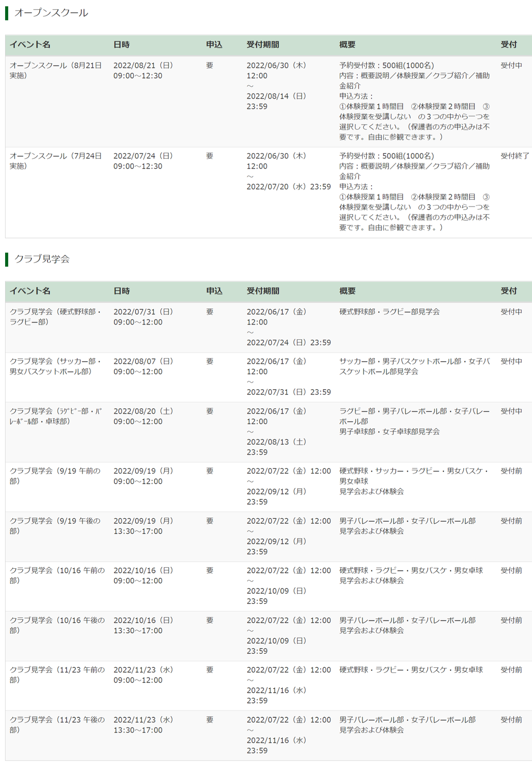This screenshot has height=763, width=532.
Task: Open クラブ見学会（9/19 午後の部） event
Action: 55,525
